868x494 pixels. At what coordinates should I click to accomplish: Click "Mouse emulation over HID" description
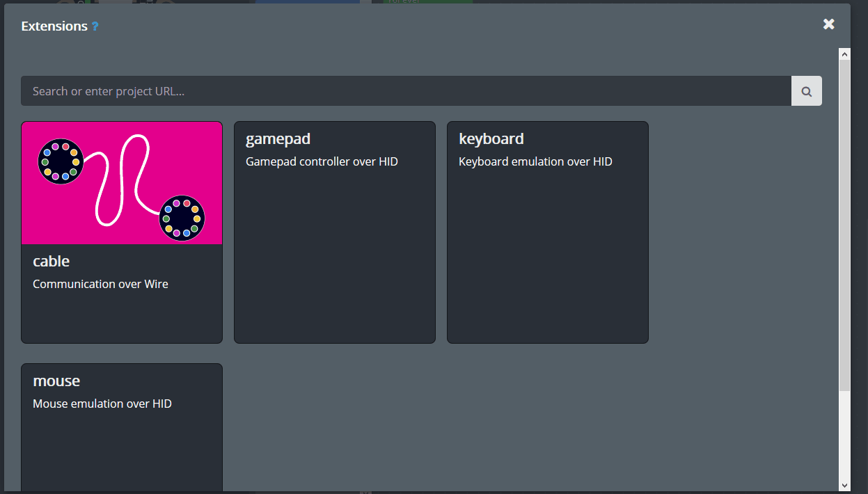point(102,404)
